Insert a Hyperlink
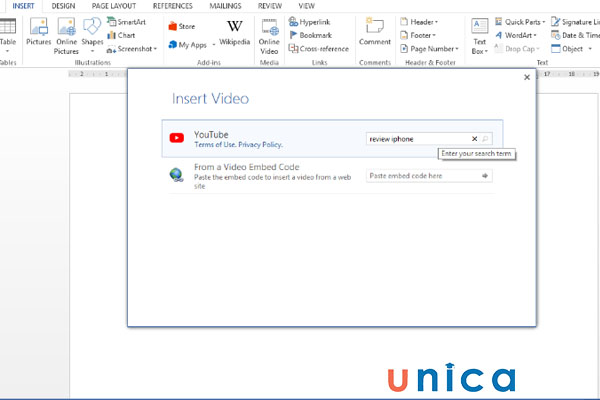600x400 pixels. click(310, 22)
